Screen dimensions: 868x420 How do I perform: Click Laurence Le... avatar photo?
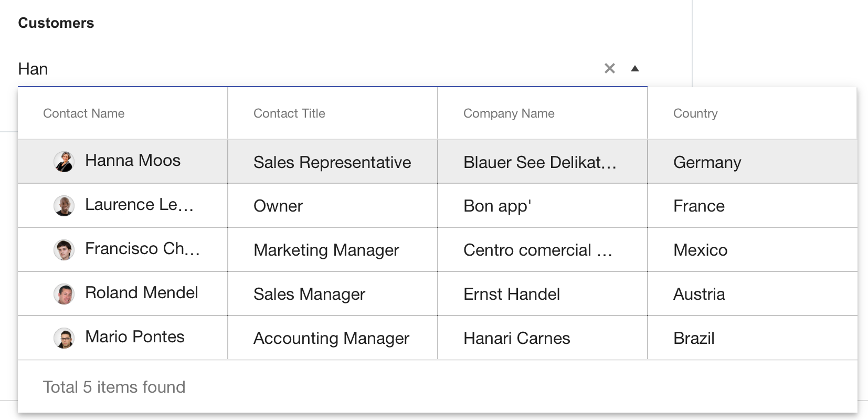tap(64, 206)
